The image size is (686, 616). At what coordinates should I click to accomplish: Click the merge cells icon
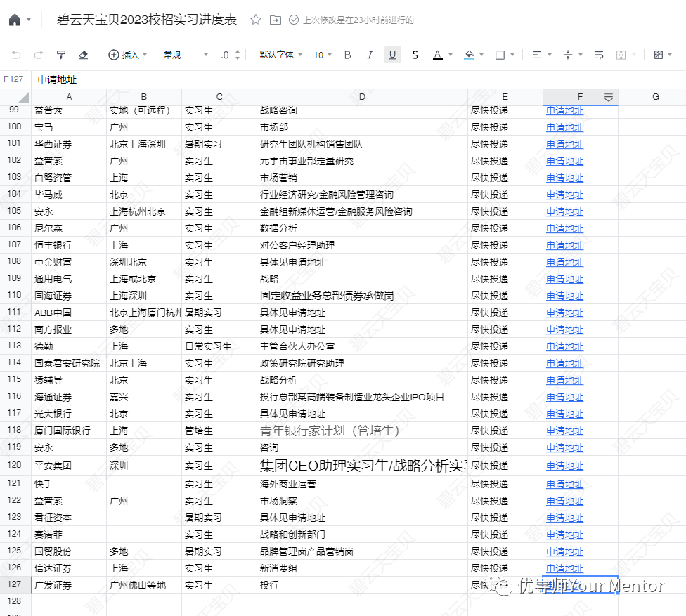coord(621,55)
